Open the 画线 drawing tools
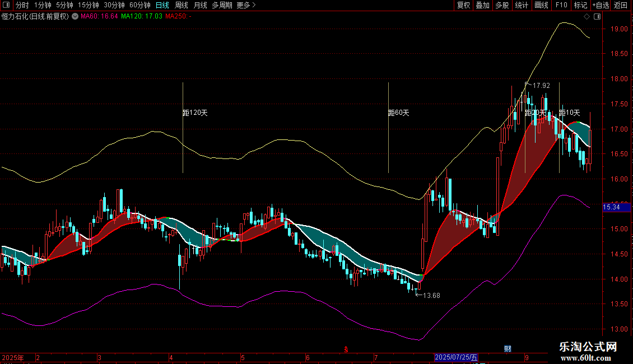633x364 pixels. (541, 5)
